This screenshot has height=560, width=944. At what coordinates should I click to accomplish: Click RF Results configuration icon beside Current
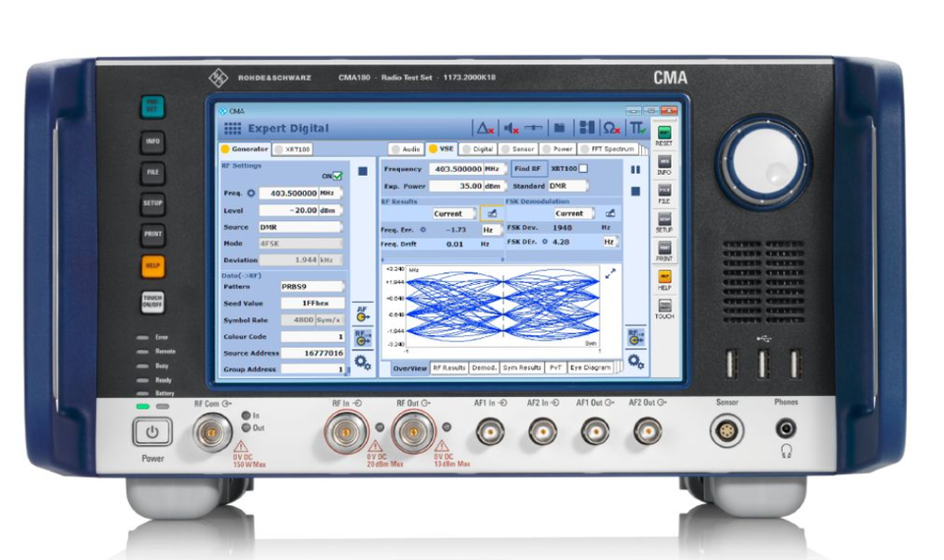[x=492, y=213]
